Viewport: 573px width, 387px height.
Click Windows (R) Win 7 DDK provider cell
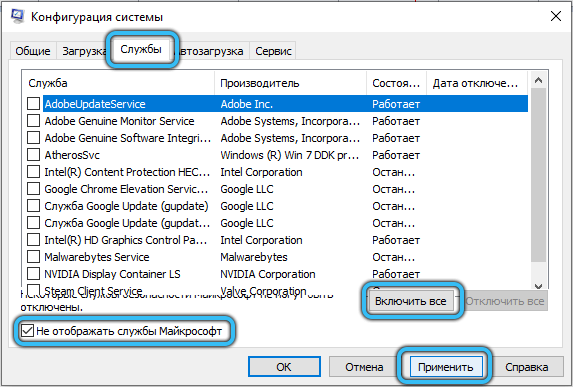[x=290, y=155]
